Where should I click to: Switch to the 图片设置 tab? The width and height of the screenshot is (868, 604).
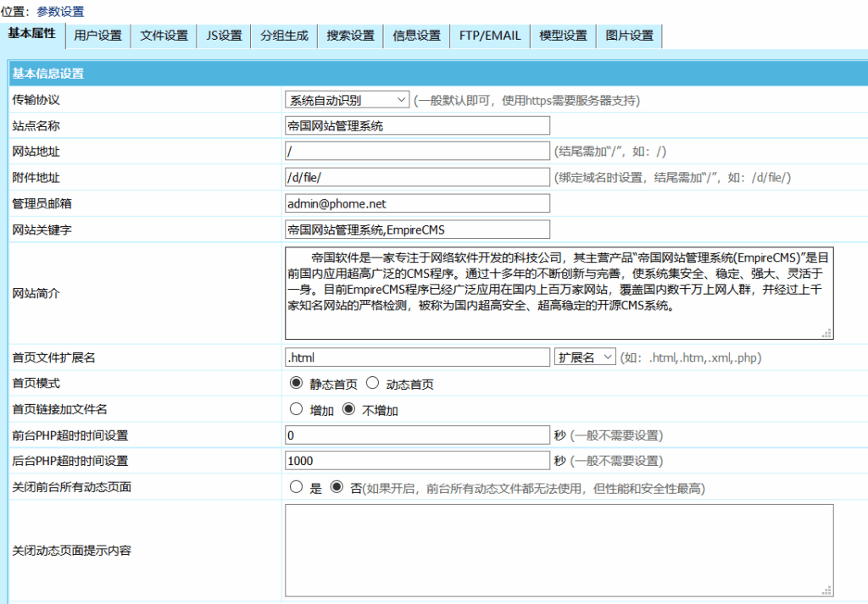pos(629,36)
